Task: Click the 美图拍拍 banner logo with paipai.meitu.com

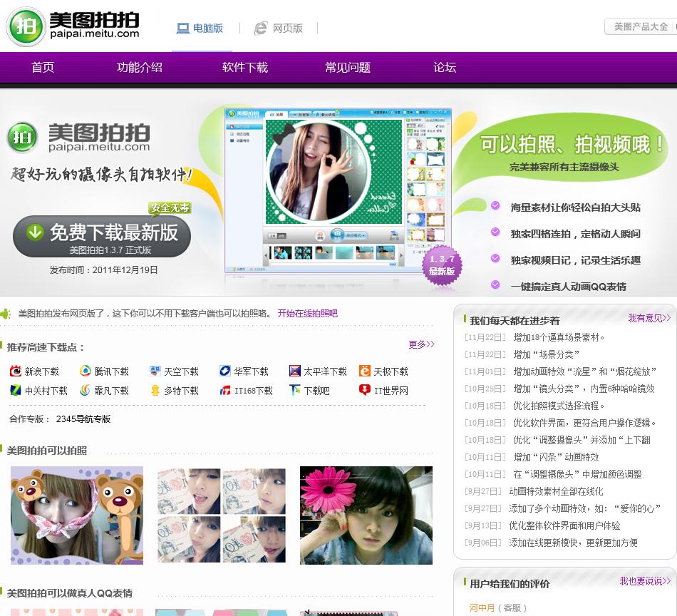Action: coord(78,138)
